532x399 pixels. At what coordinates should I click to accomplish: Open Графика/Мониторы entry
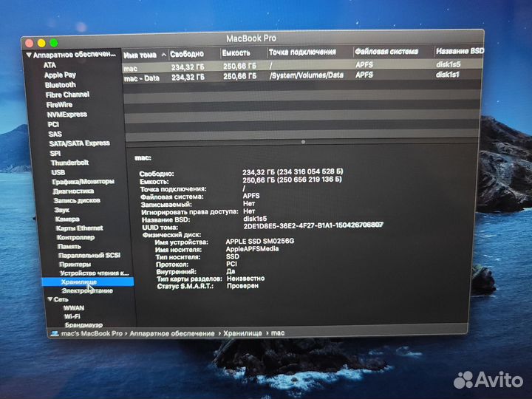[x=83, y=182]
